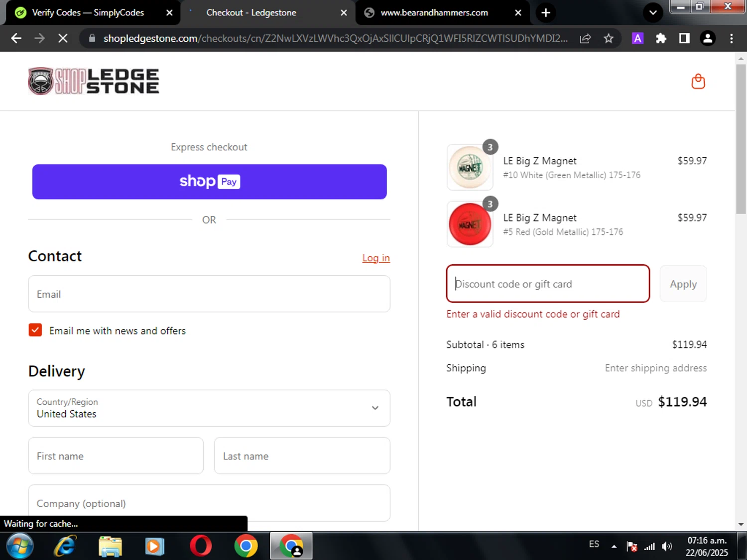Click the Action Center flag icon
The height and width of the screenshot is (560, 747).
click(632, 547)
